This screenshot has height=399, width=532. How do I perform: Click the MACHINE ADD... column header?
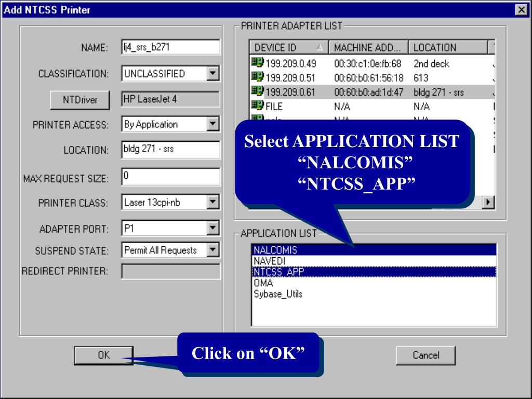368,47
